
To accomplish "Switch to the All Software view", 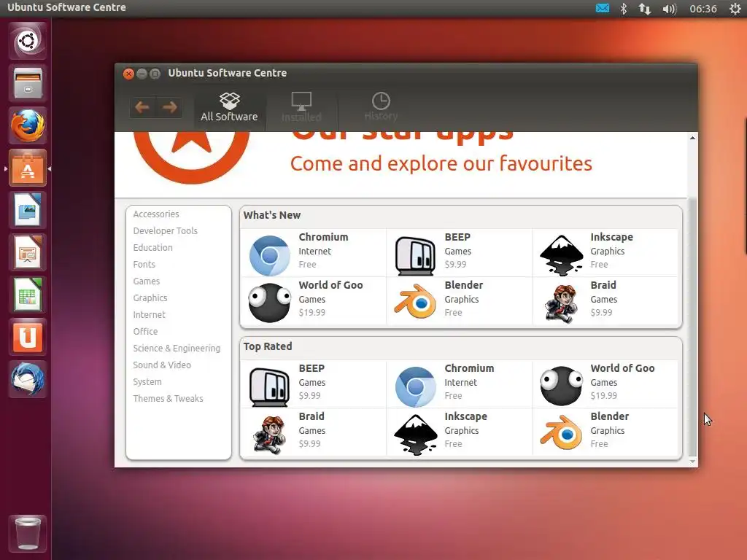I will pos(229,108).
